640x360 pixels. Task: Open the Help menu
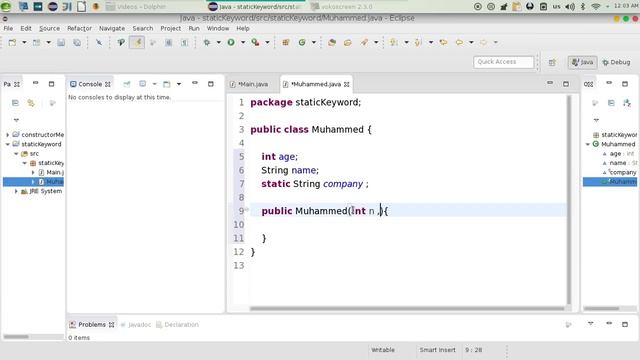[243, 29]
